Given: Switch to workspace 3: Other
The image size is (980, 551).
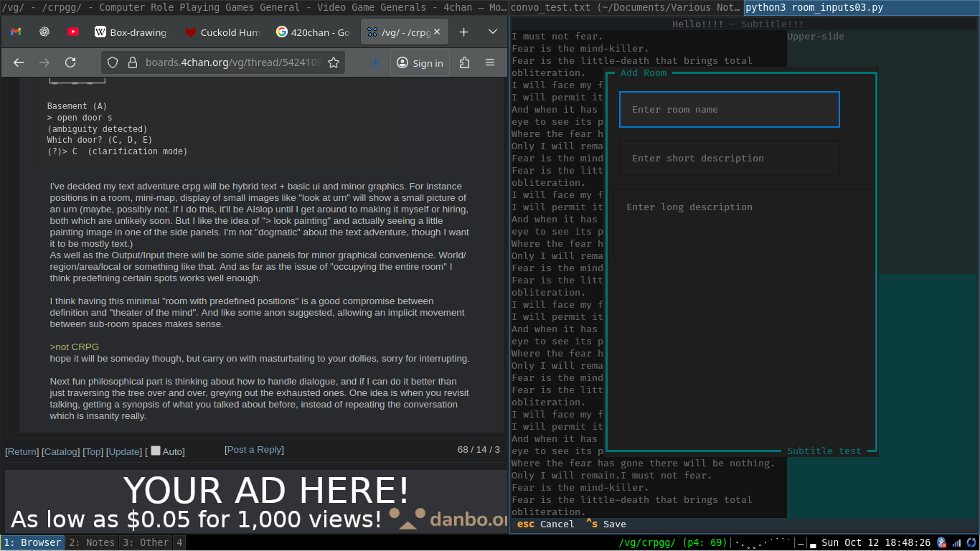Looking at the screenshot, I should coord(146,542).
